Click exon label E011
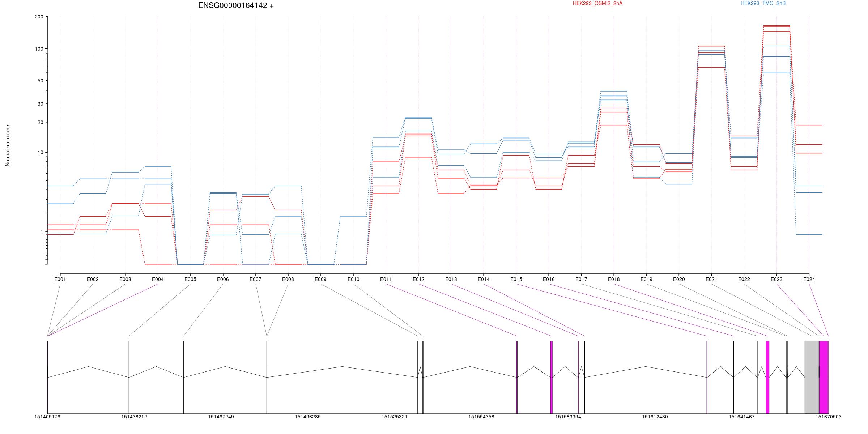Image resolution: width=868 pixels, height=434 pixels. tap(386, 279)
